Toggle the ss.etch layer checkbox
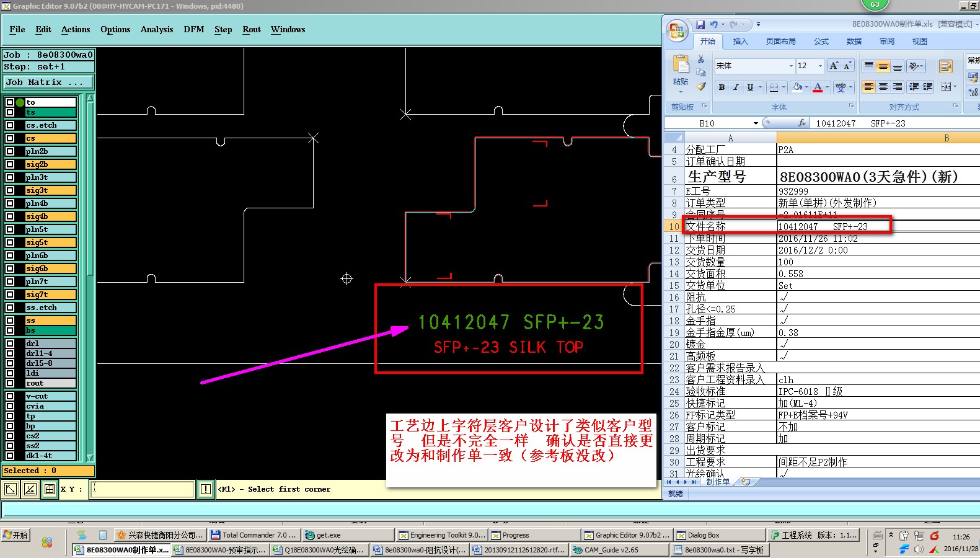Image resolution: width=980 pixels, height=558 pixels. tap(10, 308)
